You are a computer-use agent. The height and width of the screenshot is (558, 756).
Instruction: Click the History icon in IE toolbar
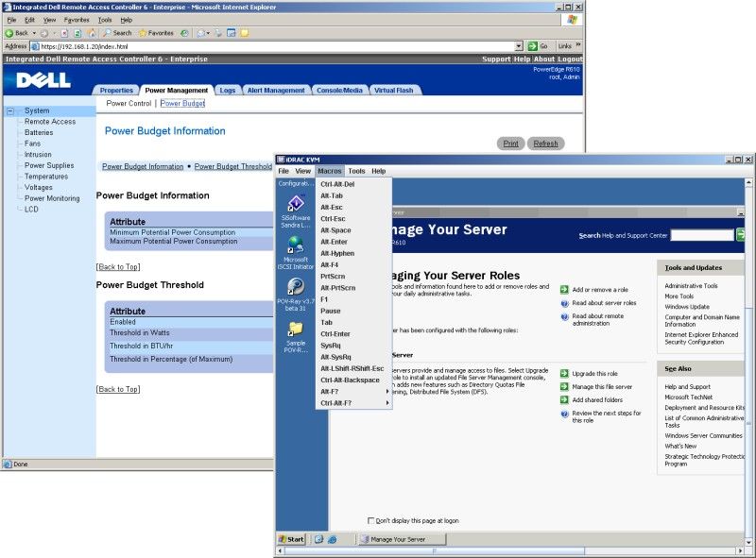coord(184,33)
